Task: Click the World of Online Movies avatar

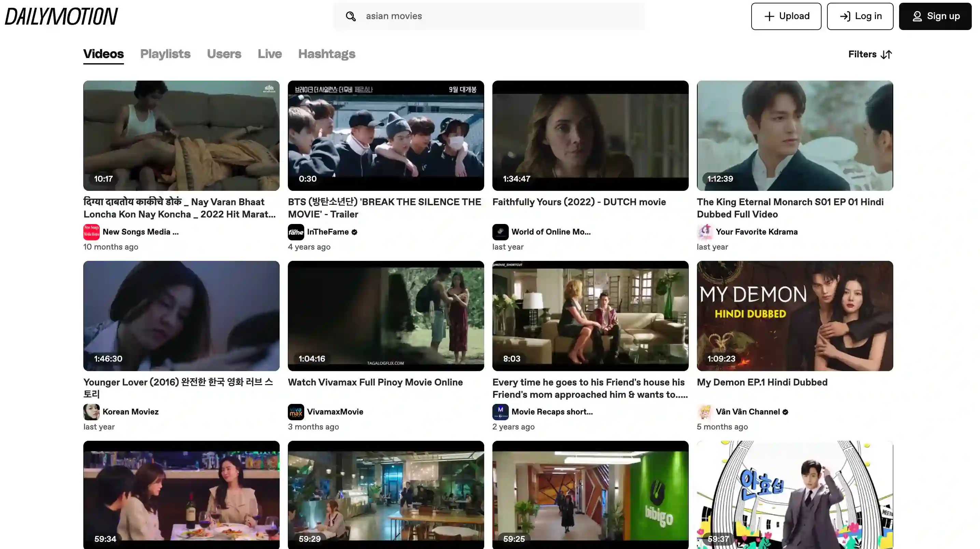Action: click(500, 232)
